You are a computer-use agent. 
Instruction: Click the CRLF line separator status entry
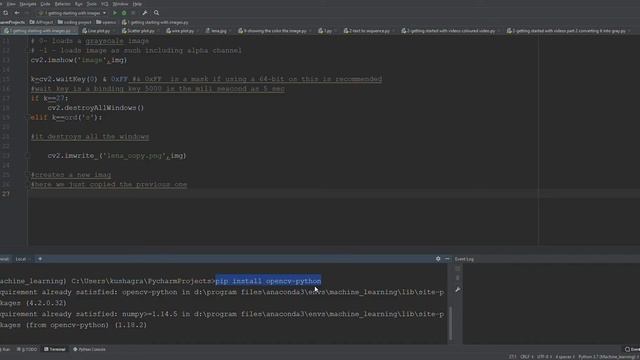click(x=527, y=357)
